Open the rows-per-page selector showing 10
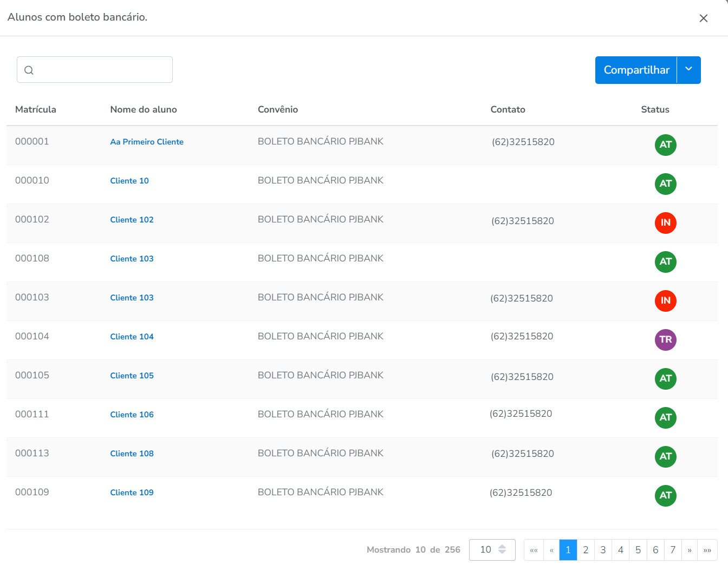This screenshot has height=564, width=728. click(492, 550)
